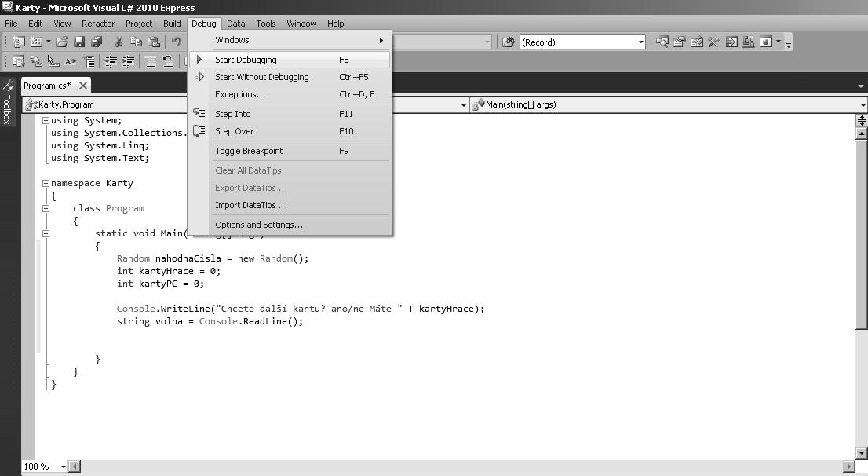Click the Paste clipboard icon

[x=154, y=42]
